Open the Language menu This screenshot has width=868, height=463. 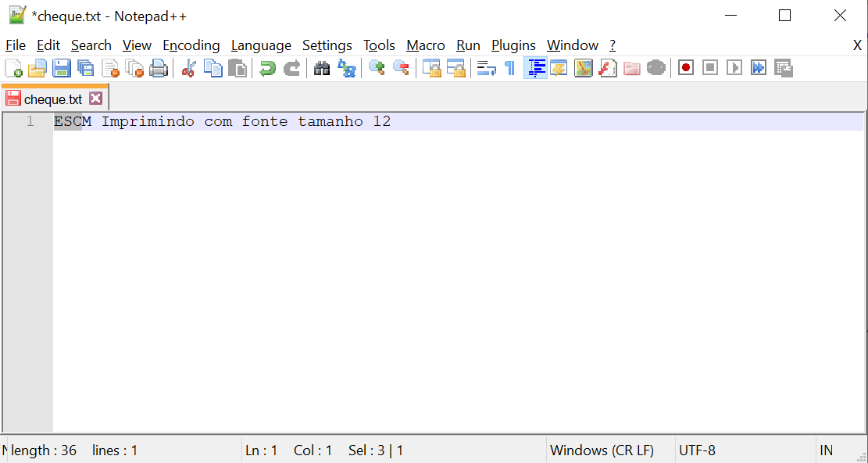point(261,45)
